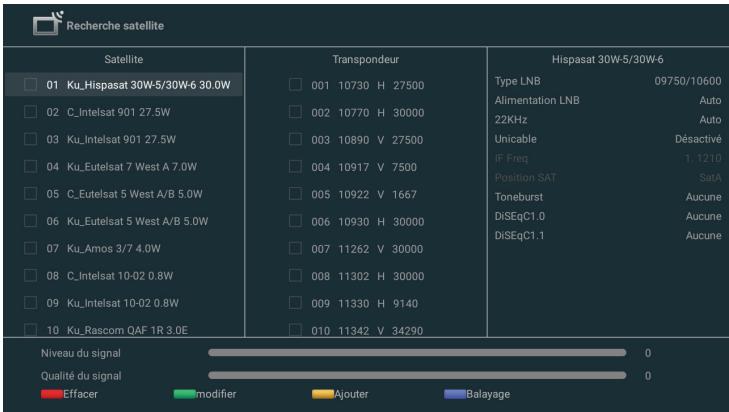The image size is (729, 412).
Task: Select transponder row 010 11342 V 34290
Action: tap(366, 330)
